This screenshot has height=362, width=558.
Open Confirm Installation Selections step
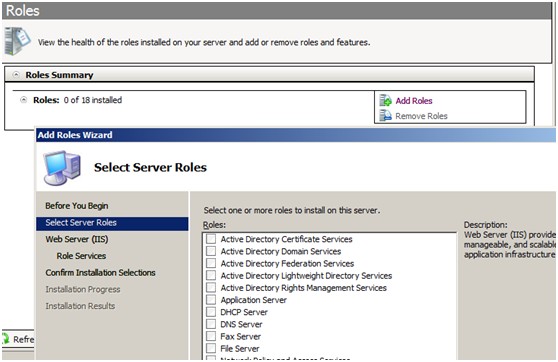point(100,273)
